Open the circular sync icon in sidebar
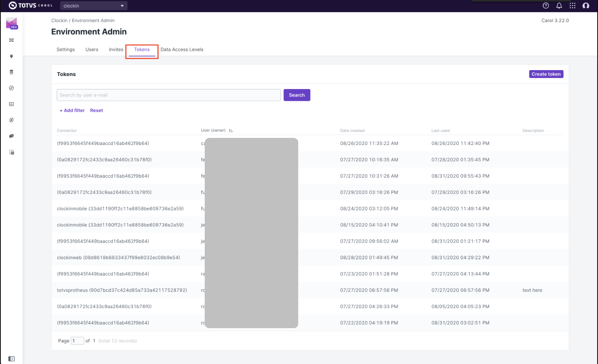This screenshot has width=598, height=364. [x=11, y=120]
